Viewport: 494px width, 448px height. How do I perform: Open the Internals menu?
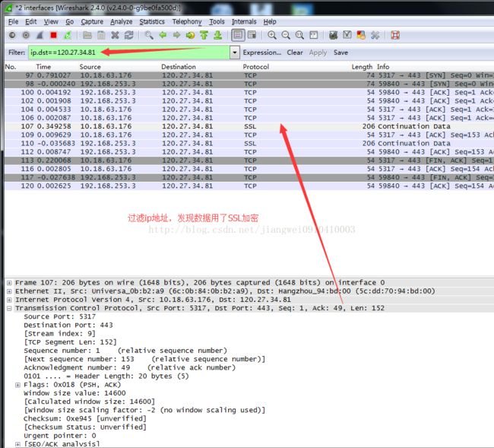(244, 22)
